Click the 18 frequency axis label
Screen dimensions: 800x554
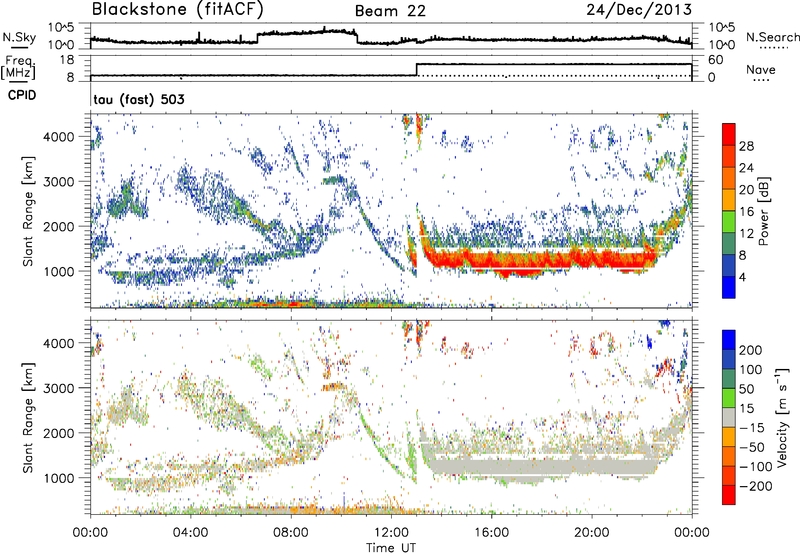[68, 60]
